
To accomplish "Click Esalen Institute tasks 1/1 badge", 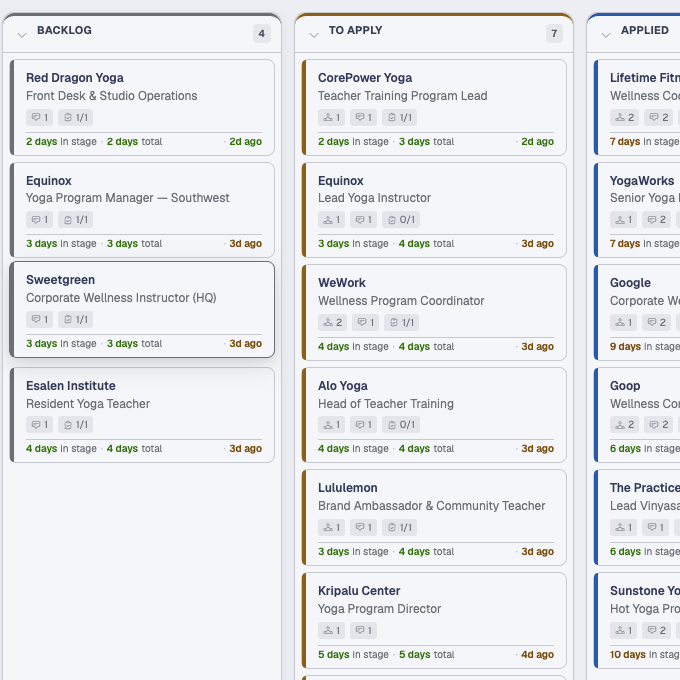I will [75, 425].
